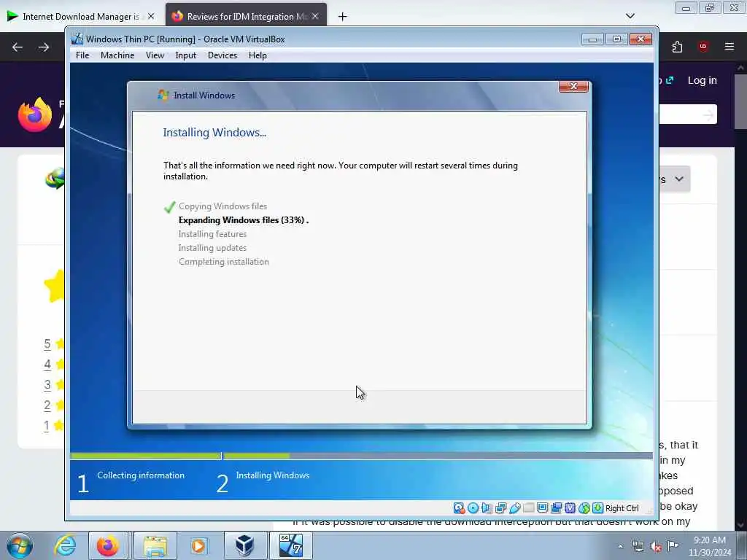Expand the Firefox list all tabs chevron
Viewport: 747px width, 560px height.
tap(630, 16)
